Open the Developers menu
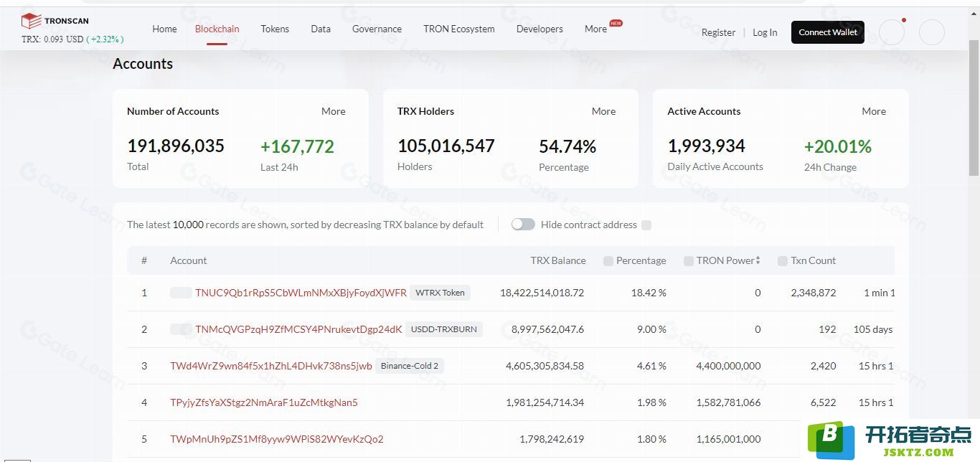 point(540,29)
